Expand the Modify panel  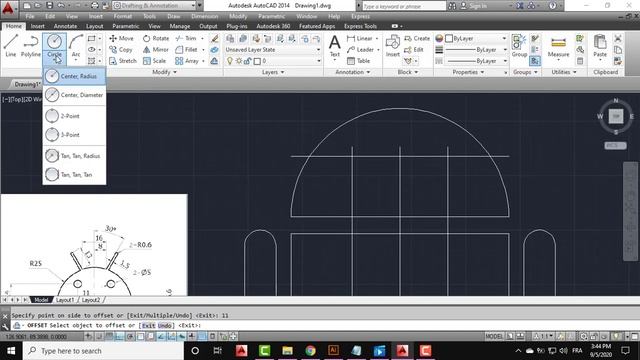pos(164,72)
